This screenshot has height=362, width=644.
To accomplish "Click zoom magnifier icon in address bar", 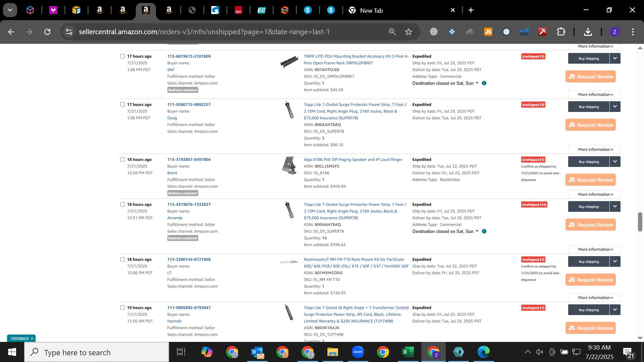I will click(x=392, y=32).
